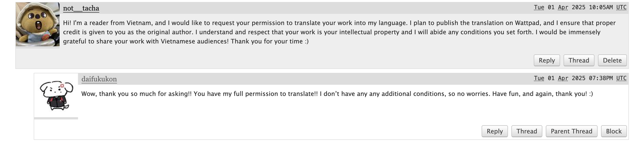The height and width of the screenshot is (142, 644).
Task: Click "UTC" in the 07:38PM timestamp
Action: (621, 78)
